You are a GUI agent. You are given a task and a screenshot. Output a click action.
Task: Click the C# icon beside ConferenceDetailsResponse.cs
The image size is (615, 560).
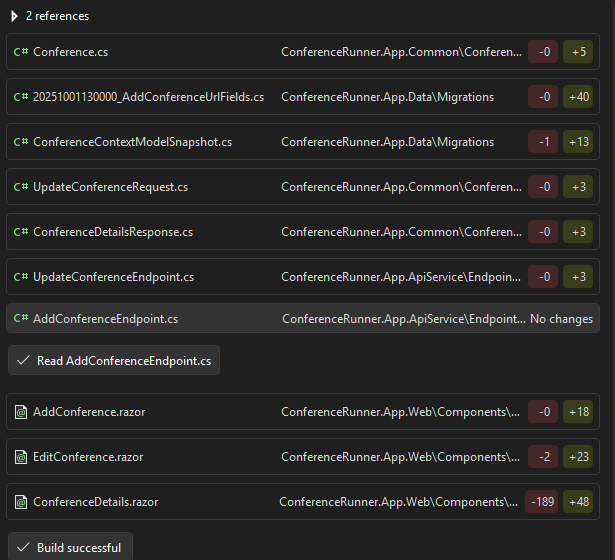click(x=21, y=232)
